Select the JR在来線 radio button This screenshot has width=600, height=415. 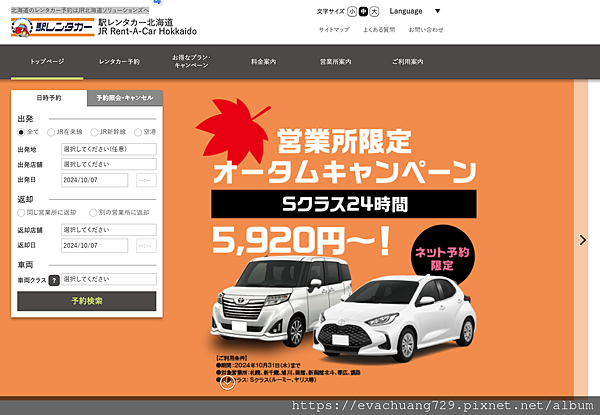tap(51, 132)
